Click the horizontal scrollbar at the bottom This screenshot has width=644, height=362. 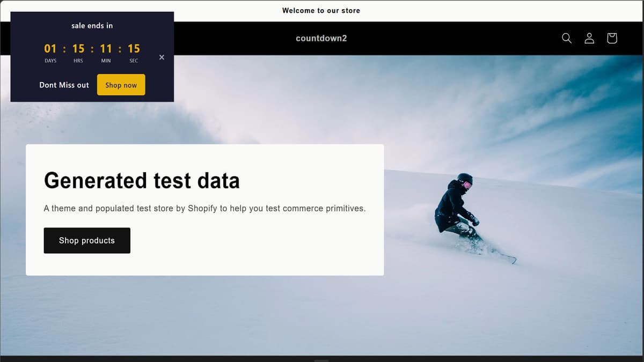click(322, 359)
